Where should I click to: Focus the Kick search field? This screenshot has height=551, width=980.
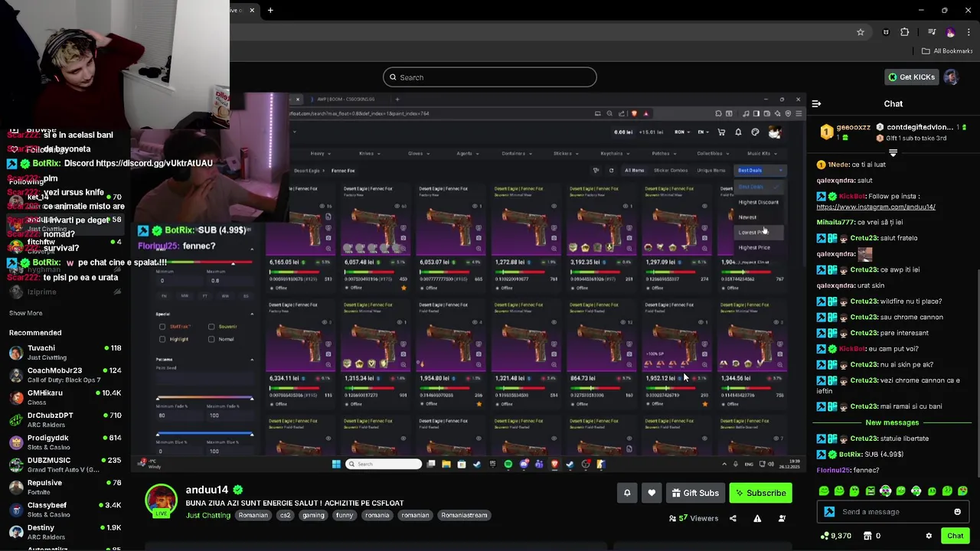tap(489, 77)
